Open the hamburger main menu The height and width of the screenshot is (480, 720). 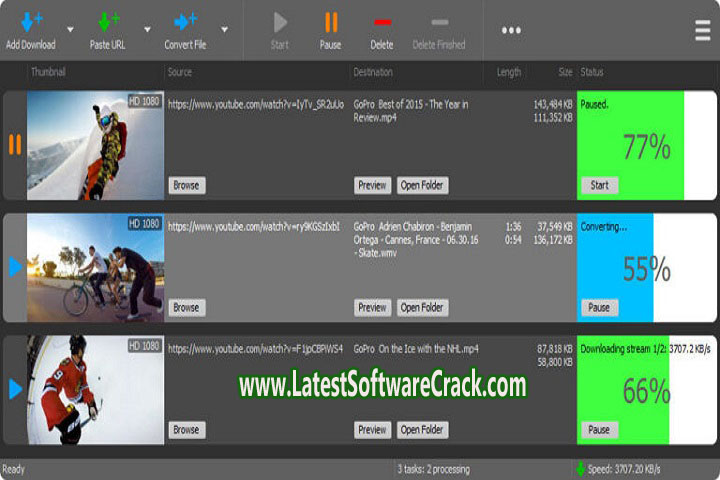pos(702,30)
